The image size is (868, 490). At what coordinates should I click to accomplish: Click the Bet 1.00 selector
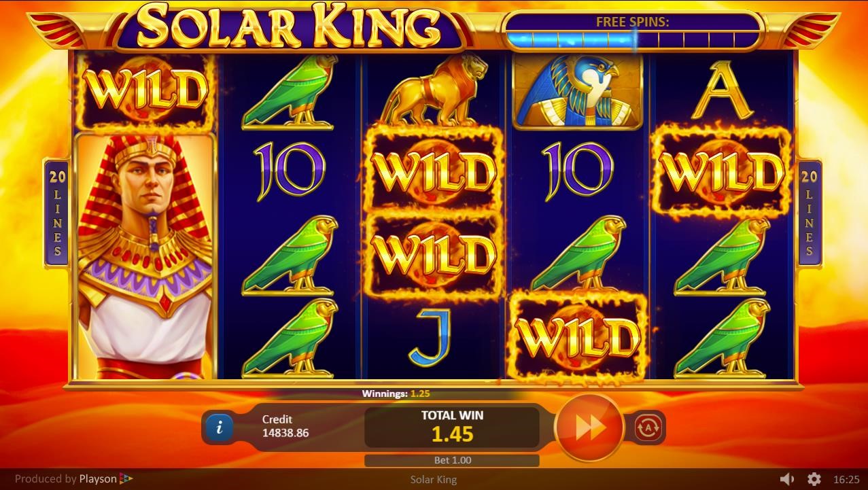[x=452, y=460]
